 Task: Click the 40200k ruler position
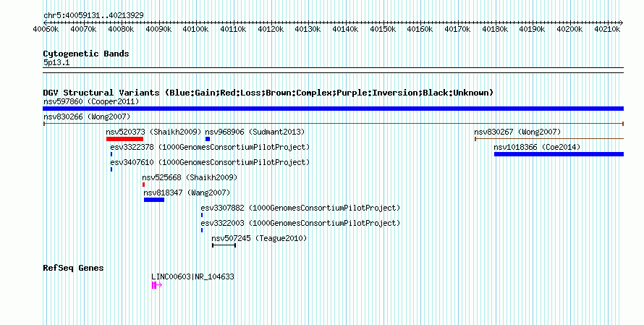(569, 29)
